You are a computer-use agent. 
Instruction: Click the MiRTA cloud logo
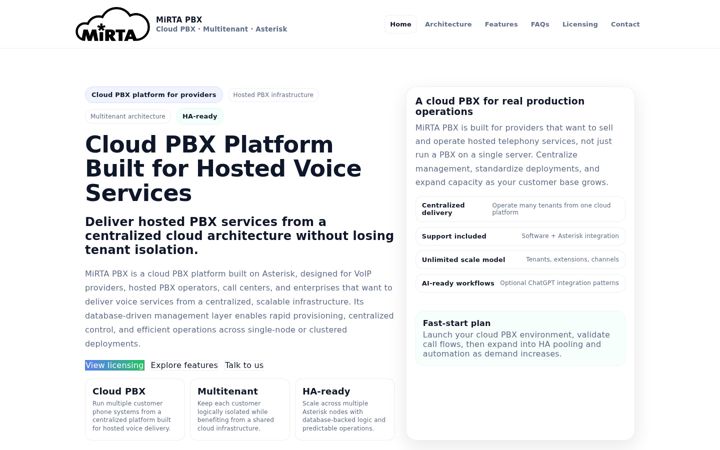click(x=112, y=24)
